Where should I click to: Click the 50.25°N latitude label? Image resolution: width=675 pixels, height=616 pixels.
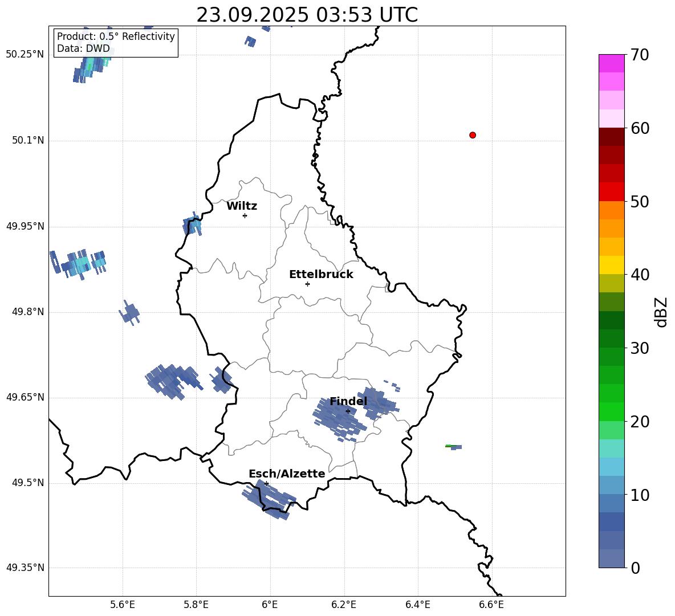tap(25, 55)
